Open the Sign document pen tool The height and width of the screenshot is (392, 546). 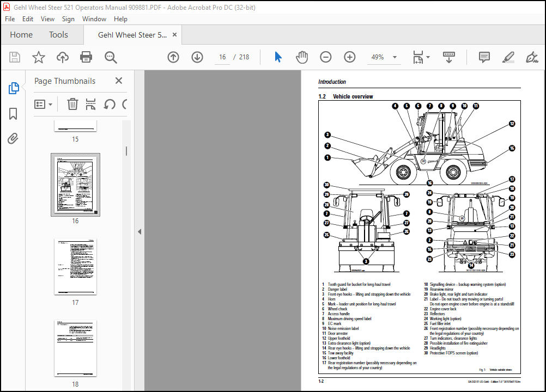pyautogui.click(x=532, y=57)
